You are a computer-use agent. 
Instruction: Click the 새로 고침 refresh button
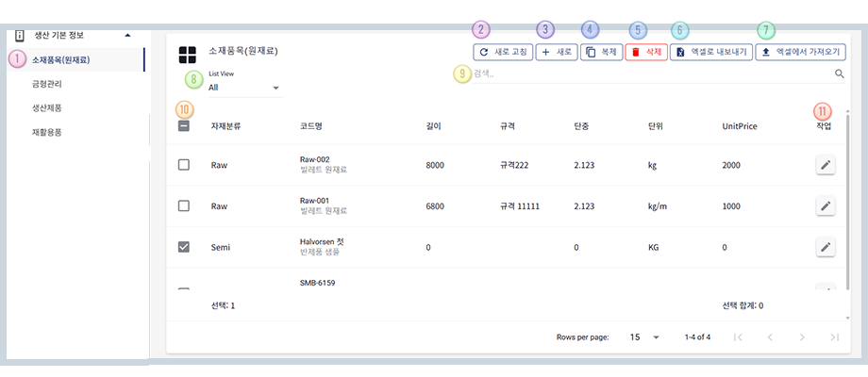(502, 53)
